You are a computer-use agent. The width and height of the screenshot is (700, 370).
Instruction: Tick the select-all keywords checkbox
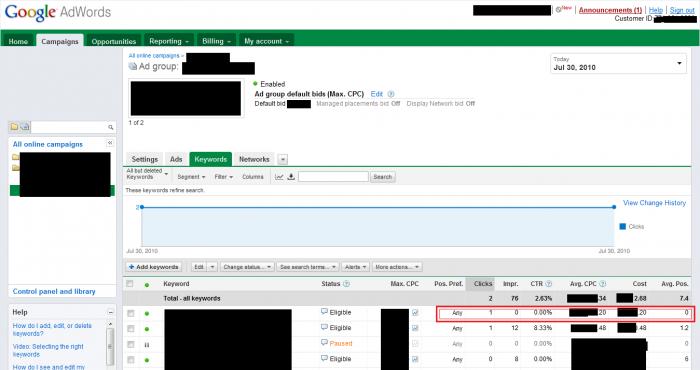[130, 284]
